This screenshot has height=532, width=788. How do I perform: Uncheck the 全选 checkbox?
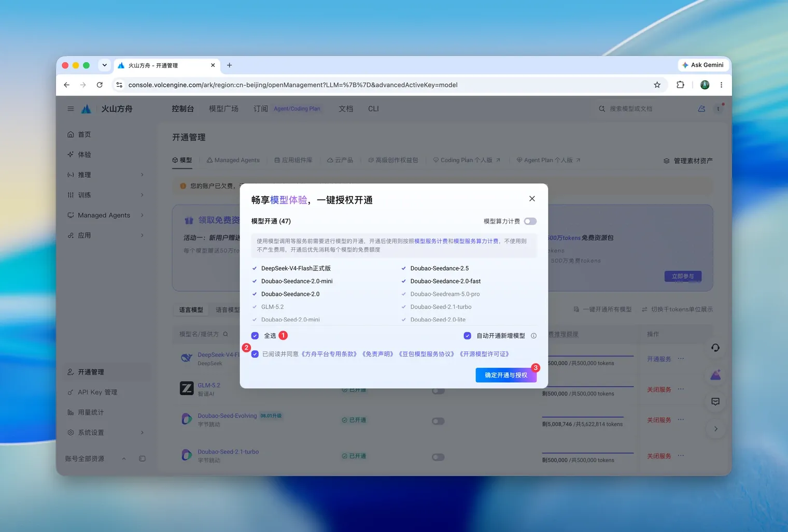[255, 336]
